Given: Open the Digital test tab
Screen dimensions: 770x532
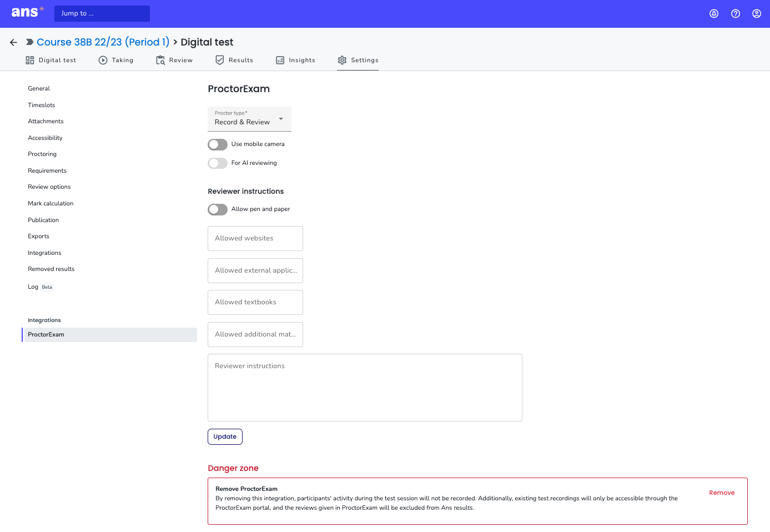Looking at the screenshot, I should pos(51,60).
